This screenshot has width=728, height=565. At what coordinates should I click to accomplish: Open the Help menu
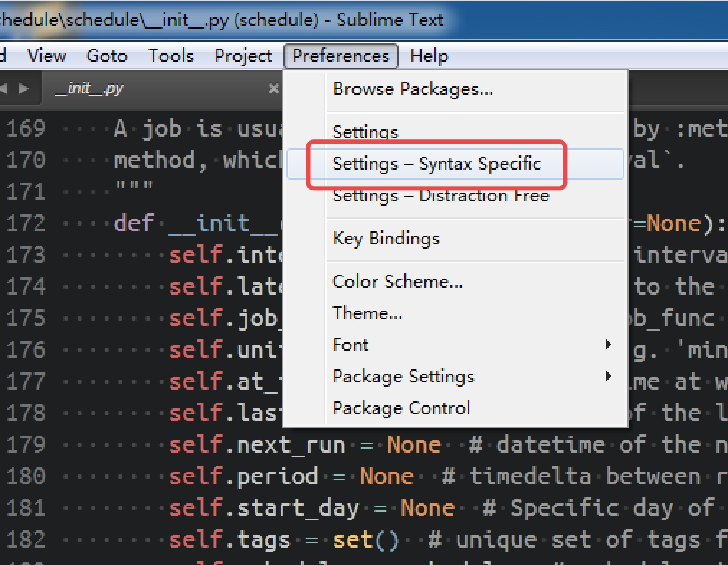(429, 55)
